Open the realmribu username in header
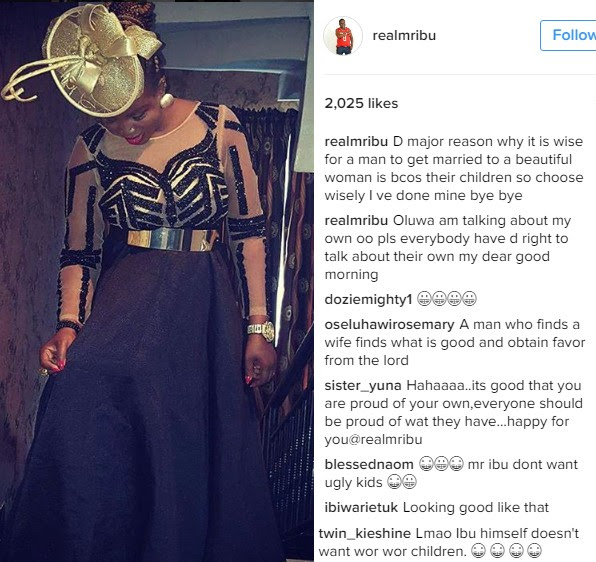 (404, 35)
